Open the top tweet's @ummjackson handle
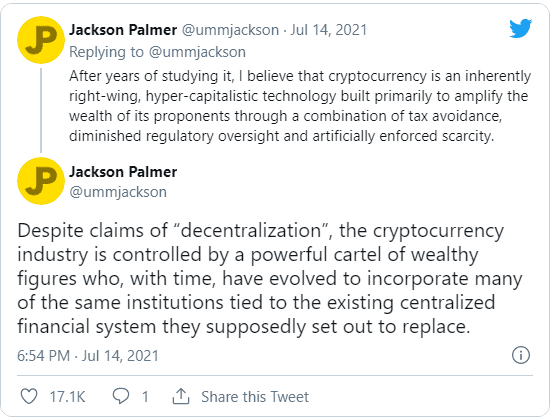This screenshot has height=418, width=552. [x=230, y=30]
